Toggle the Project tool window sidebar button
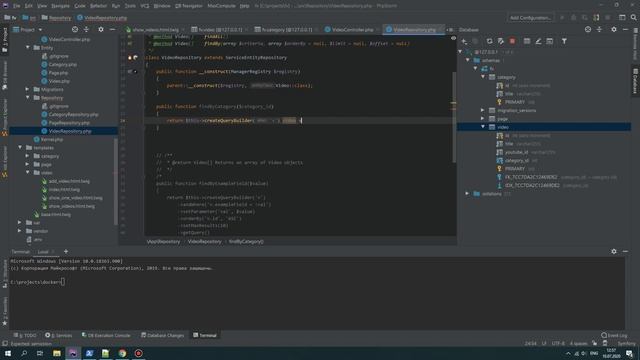 coord(4,40)
